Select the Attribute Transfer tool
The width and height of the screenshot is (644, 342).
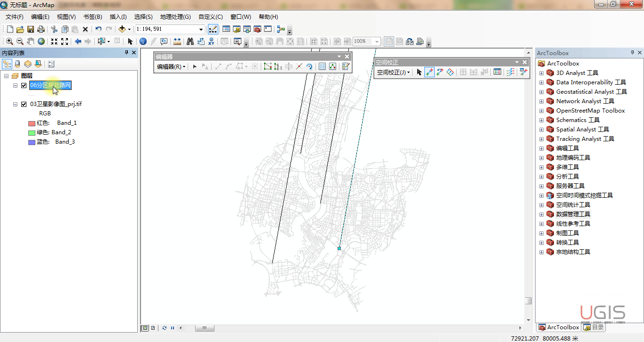coord(523,72)
